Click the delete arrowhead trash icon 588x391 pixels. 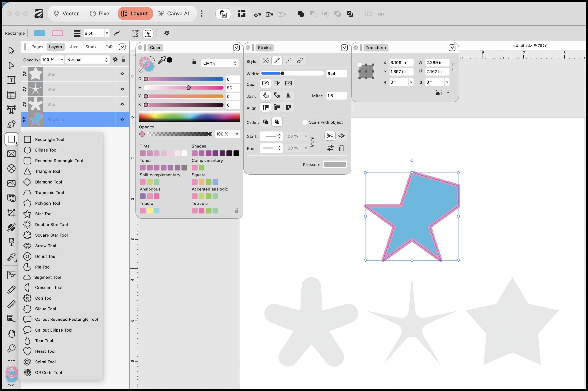tap(341, 148)
